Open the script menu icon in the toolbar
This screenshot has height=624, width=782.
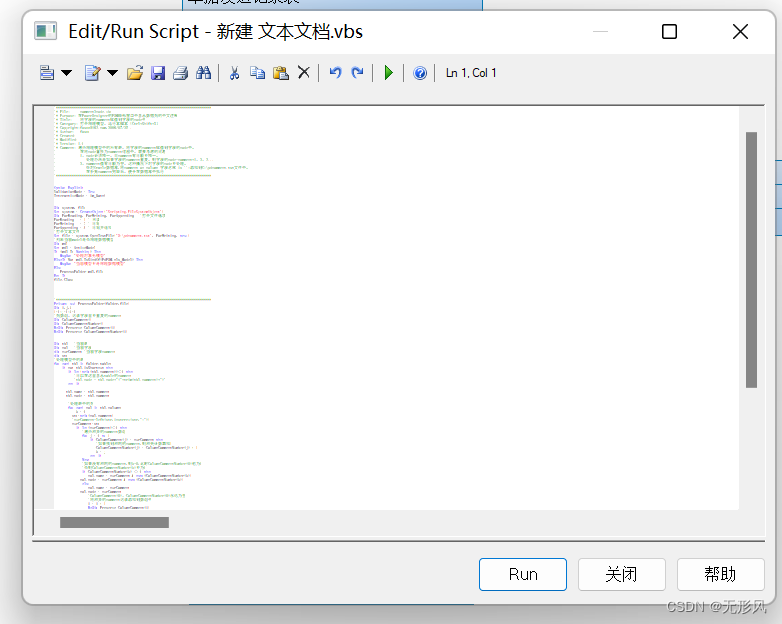(47, 73)
